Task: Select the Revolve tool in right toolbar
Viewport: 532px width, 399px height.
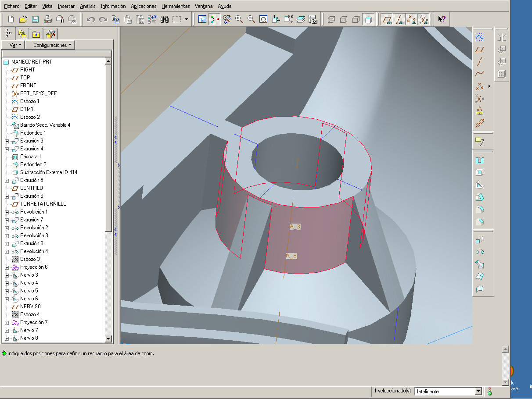Action: [480, 252]
